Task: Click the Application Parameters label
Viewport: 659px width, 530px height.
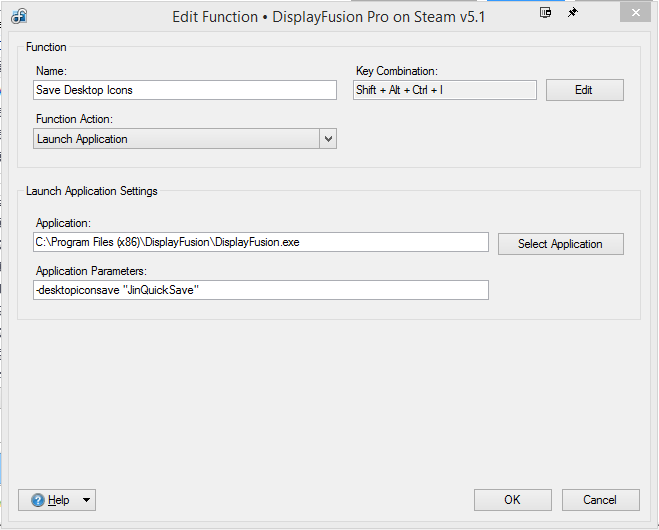Action: tap(91, 271)
